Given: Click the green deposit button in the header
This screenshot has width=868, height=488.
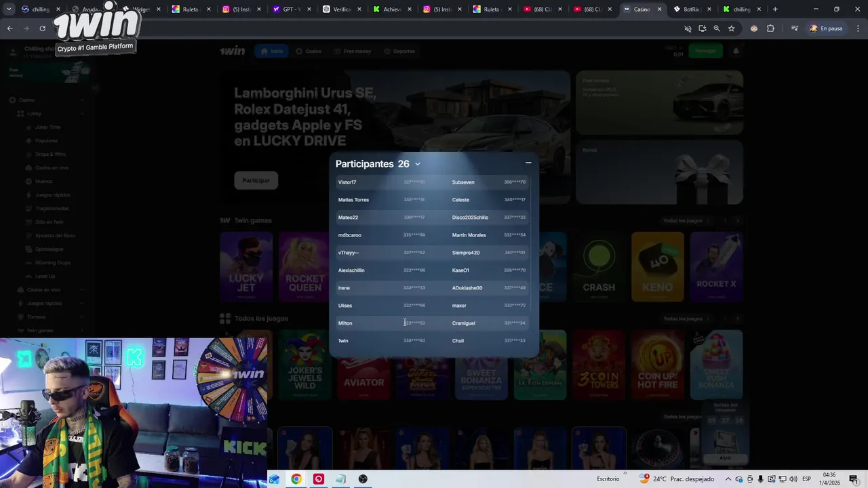Looking at the screenshot, I should [705, 51].
